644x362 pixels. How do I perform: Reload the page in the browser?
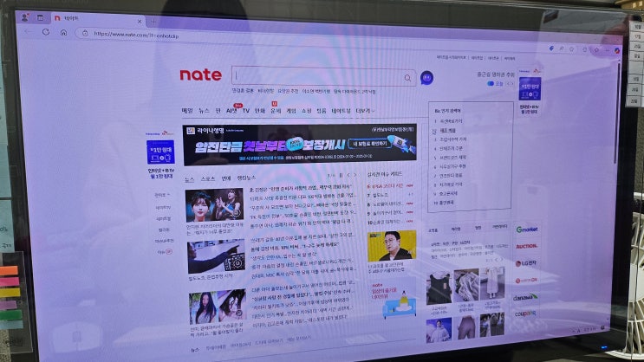46,31
